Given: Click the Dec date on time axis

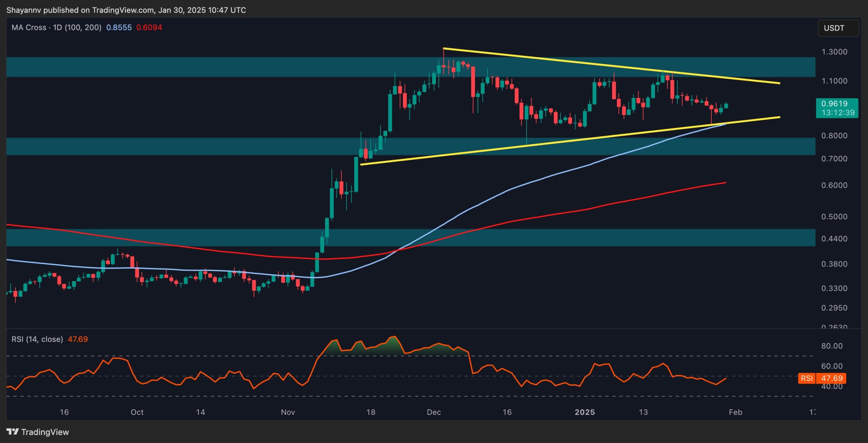Looking at the screenshot, I should point(434,412).
